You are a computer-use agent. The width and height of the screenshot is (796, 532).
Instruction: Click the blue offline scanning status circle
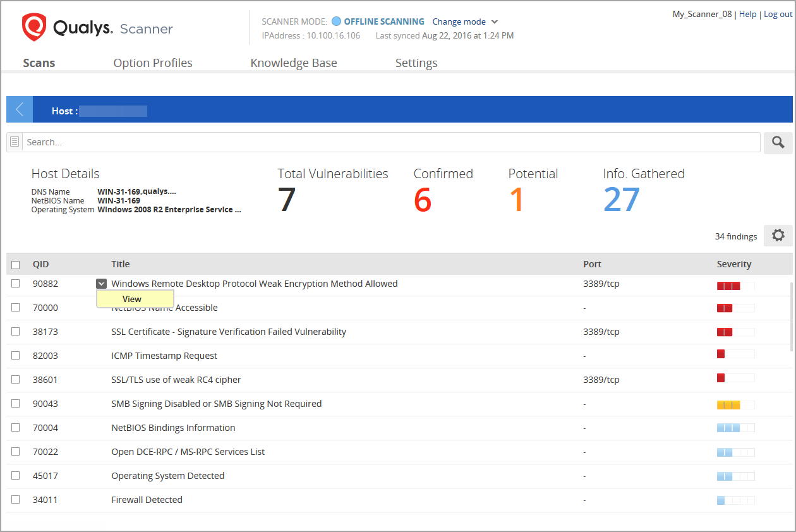336,21
